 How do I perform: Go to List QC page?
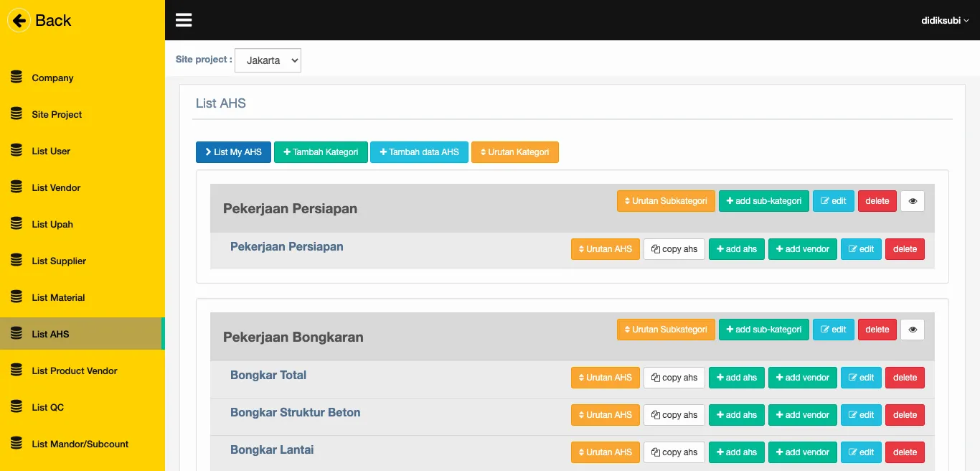point(83,407)
